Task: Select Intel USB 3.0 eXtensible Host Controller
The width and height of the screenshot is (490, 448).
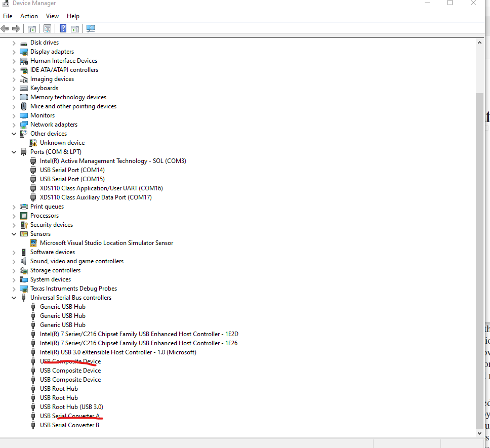Action: tap(118, 352)
